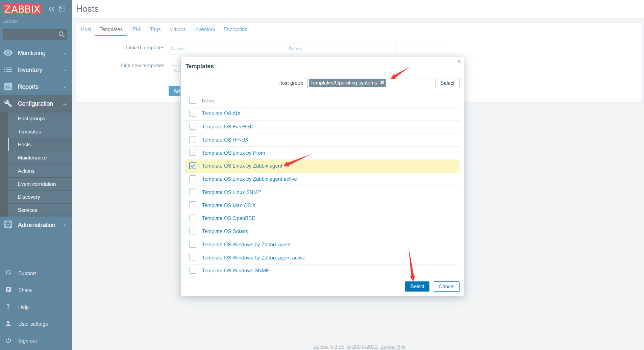Open Actions in Configuration menu
This screenshot has height=350, width=644.
coord(40,171)
